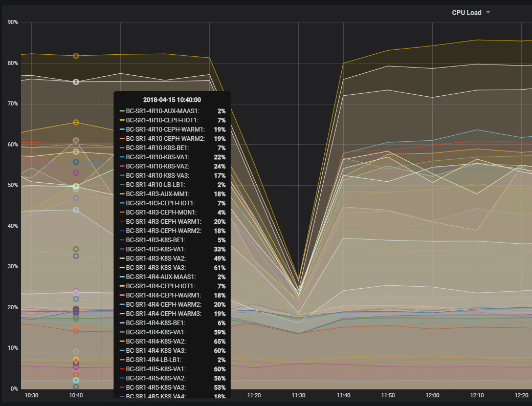Click the BC-SR1-4R3-K8S-VA2 tooltip row

pos(172,259)
